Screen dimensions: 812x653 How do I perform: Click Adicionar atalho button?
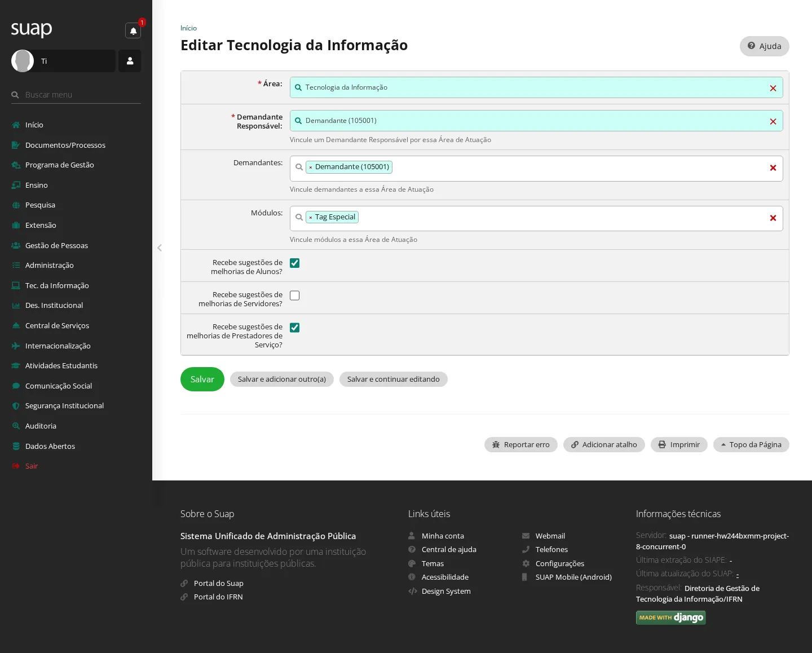click(x=604, y=445)
